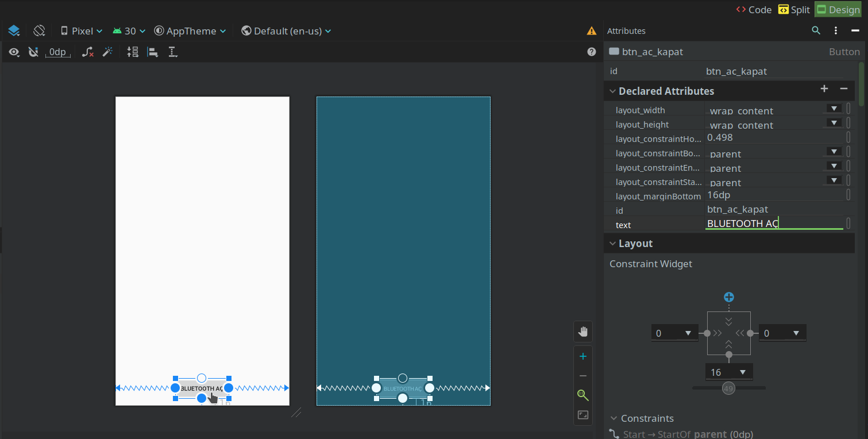Open the pack widgets icon menu

[x=133, y=52]
